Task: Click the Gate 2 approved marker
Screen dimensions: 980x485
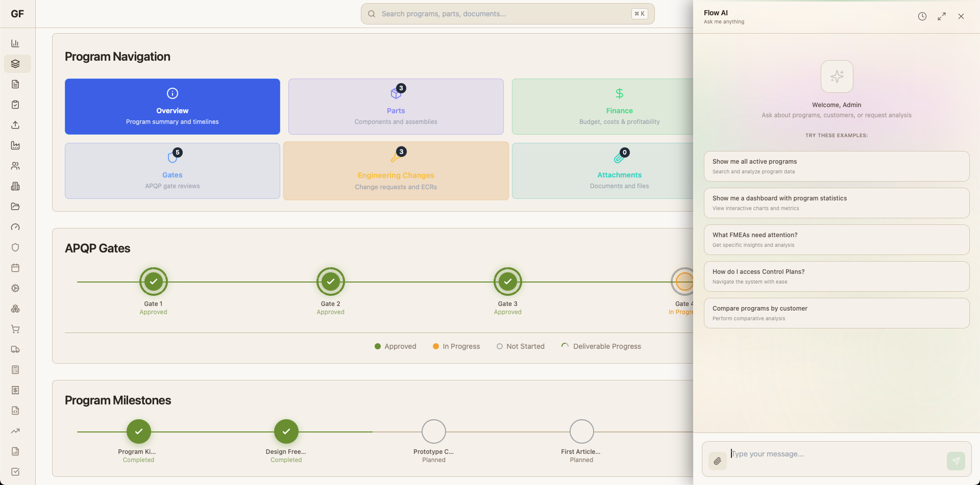Action: (x=330, y=282)
